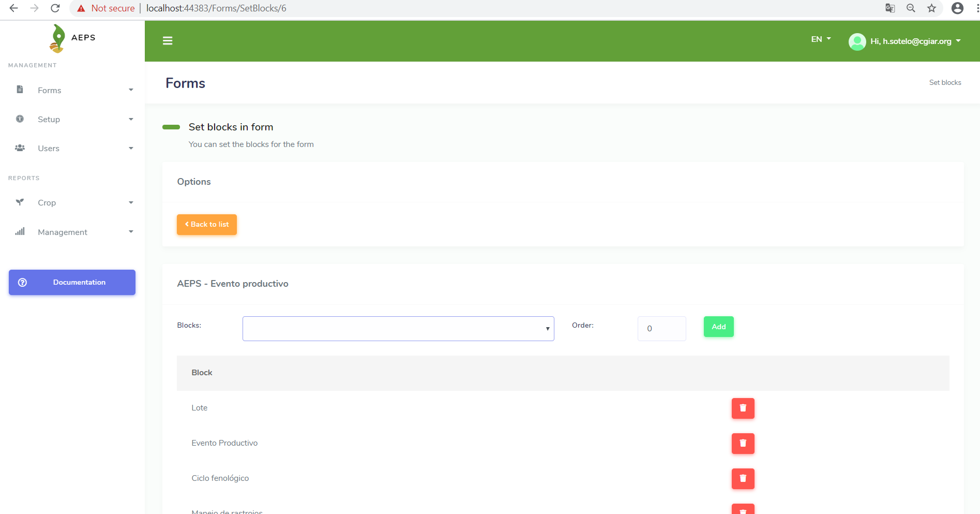Toggle the hamburger sidebar menu icon
The image size is (980, 514).
168,41
